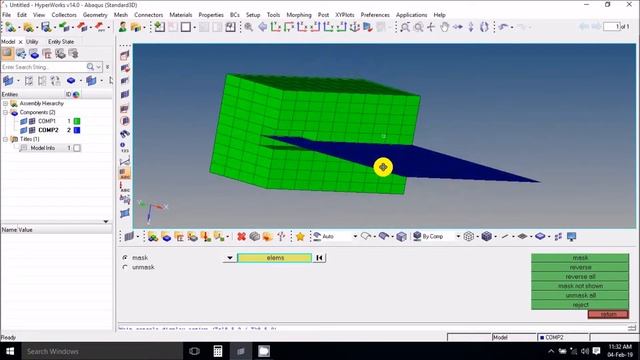The image size is (640, 360).
Task: Toggle COMP2 geometry visibility icon
Action: point(24,130)
